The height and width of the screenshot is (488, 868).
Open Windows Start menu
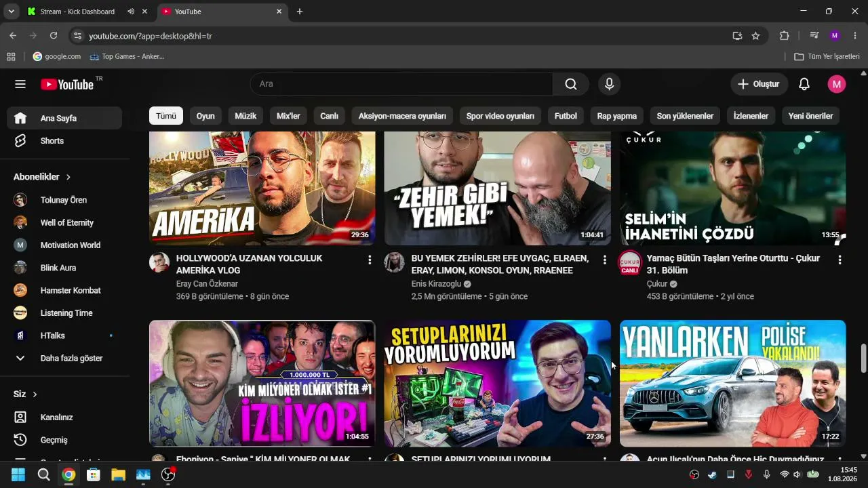coord(18,474)
